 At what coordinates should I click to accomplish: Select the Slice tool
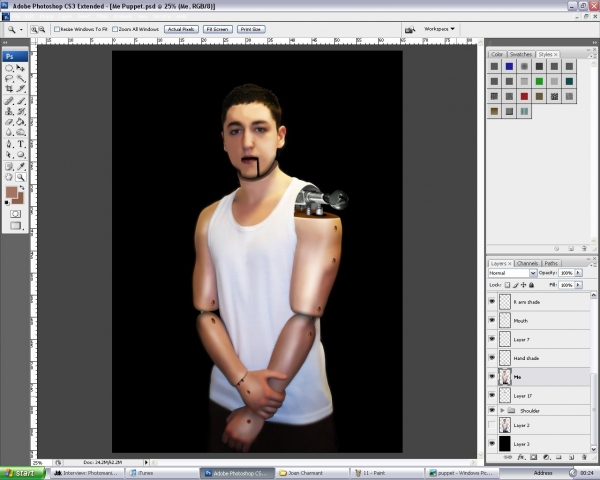click(x=21, y=89)
